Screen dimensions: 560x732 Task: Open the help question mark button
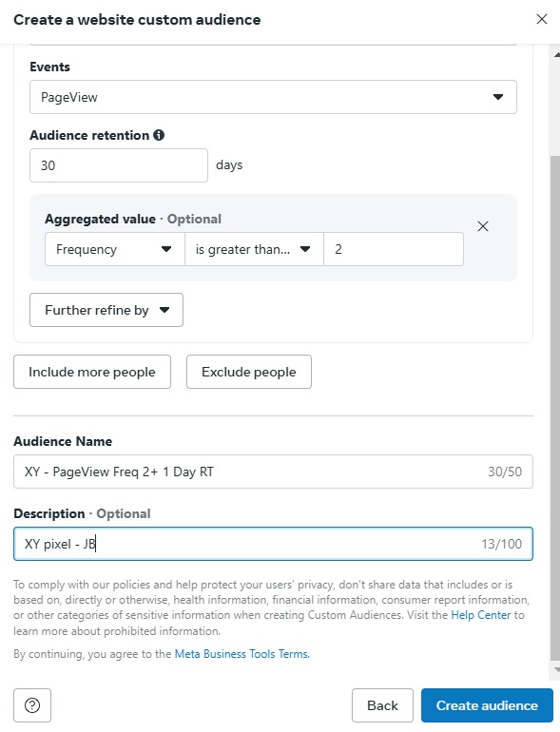pos(32,705)
